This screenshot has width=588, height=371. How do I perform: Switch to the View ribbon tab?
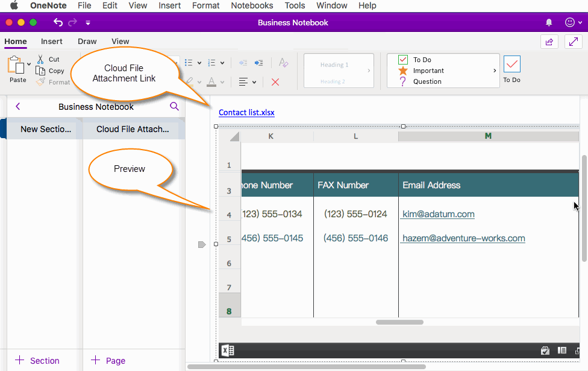(x=120, y=41)
